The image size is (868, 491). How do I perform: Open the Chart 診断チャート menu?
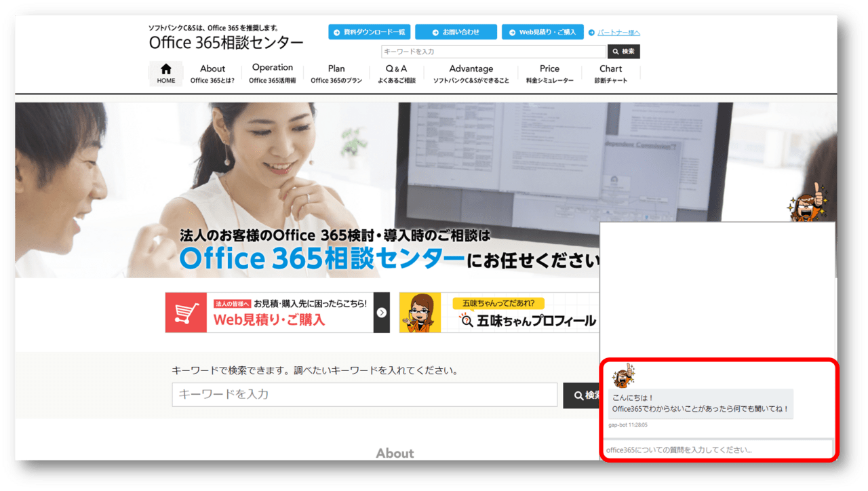610,73
